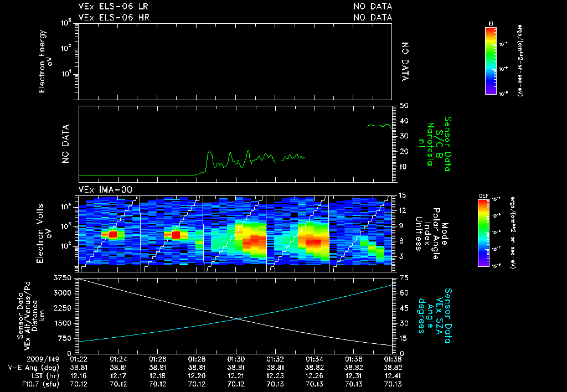Click the 750 altitude axis tick
This screenshot has width=567, height=392.
point(64,338)
